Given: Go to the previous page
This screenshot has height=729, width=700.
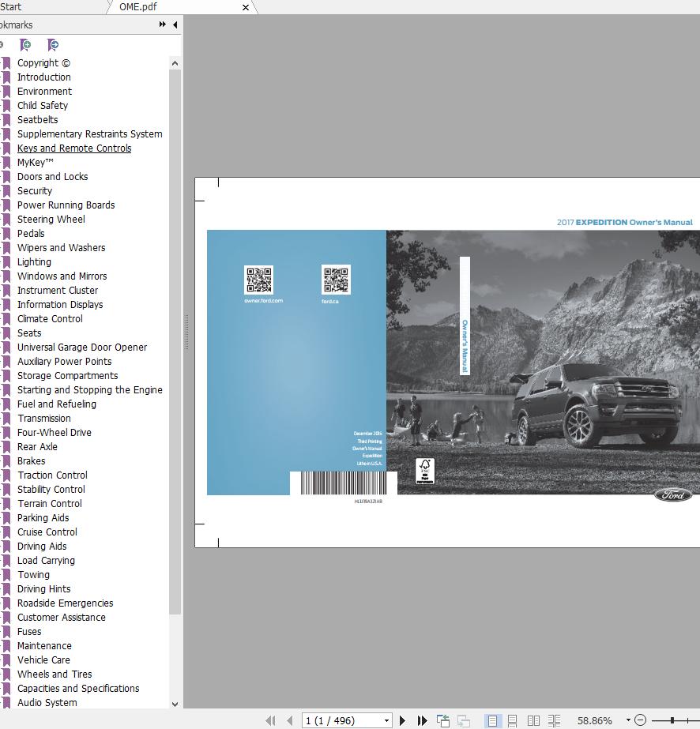Looking at the screenshot, I should (290, 720).
